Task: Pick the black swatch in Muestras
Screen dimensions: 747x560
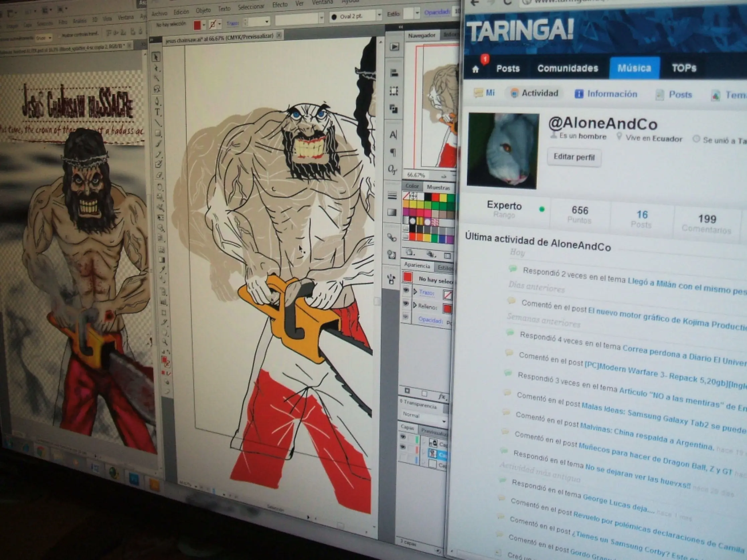Action: [428, 196]
